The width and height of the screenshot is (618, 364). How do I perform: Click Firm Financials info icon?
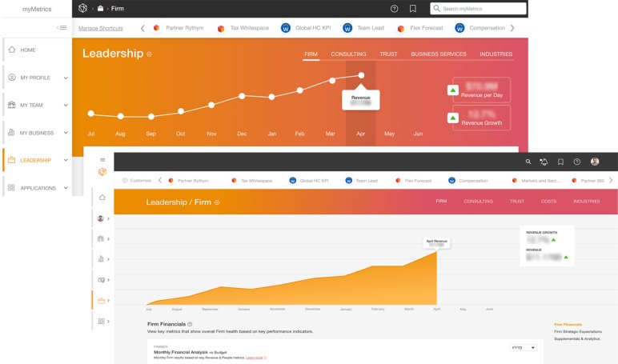pos(190,324)
